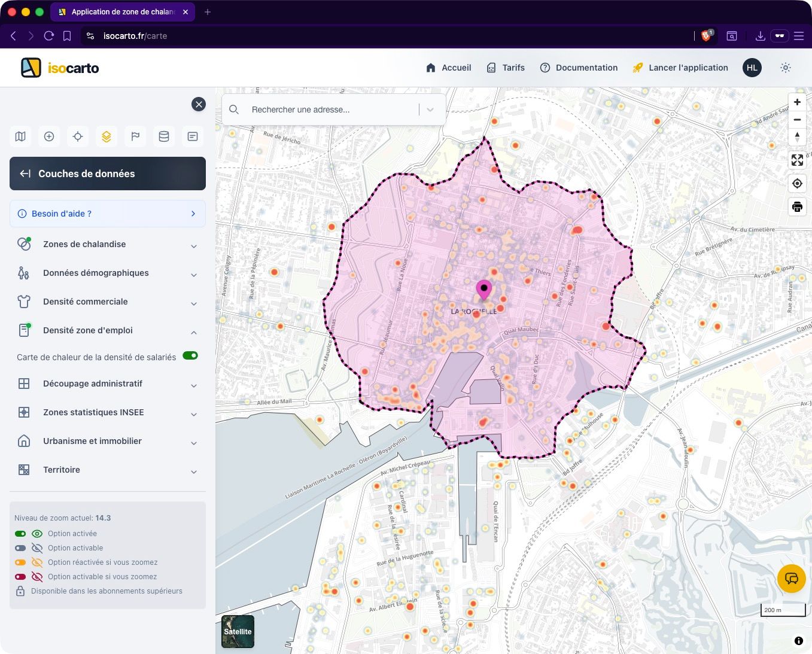The image size is (812, 654).
Task: Open the database stack icon panel
Action: click(164, 136)
